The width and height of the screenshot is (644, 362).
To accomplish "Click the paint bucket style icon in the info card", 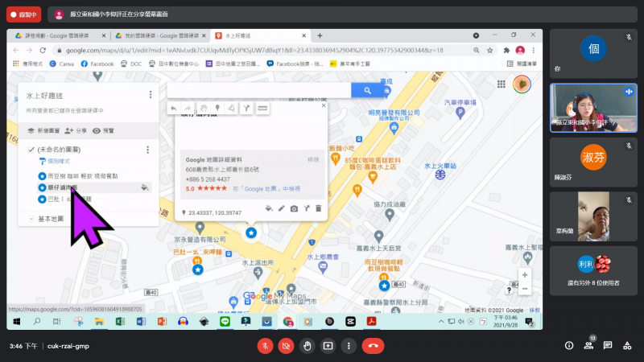I will point(269,208).
